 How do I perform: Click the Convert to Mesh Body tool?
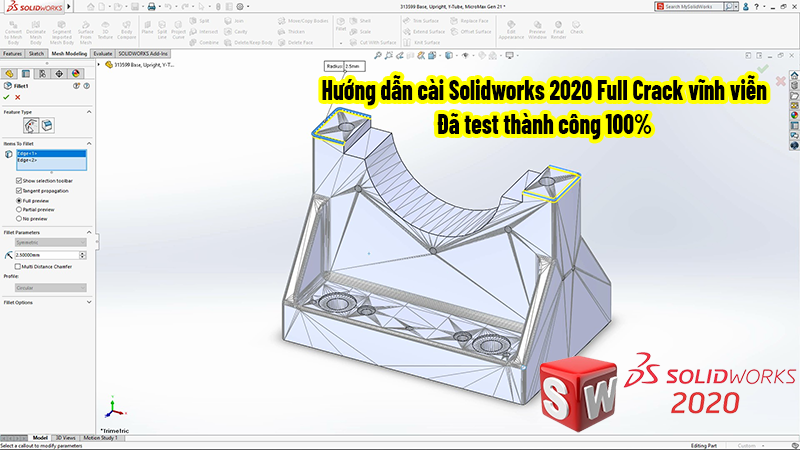pyautogui.click(x=13, y=33)
